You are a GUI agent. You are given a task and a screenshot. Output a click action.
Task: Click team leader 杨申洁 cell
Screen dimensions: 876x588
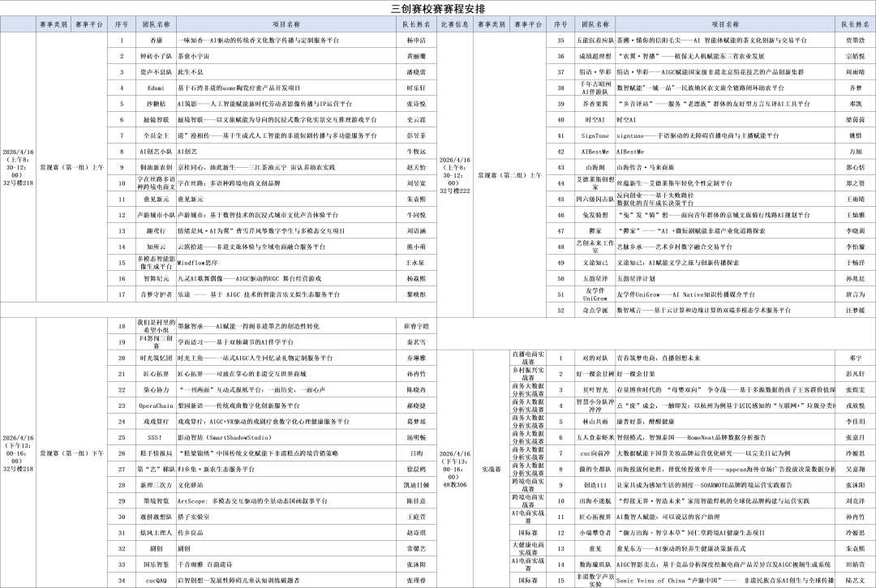[x=415, y=40]
